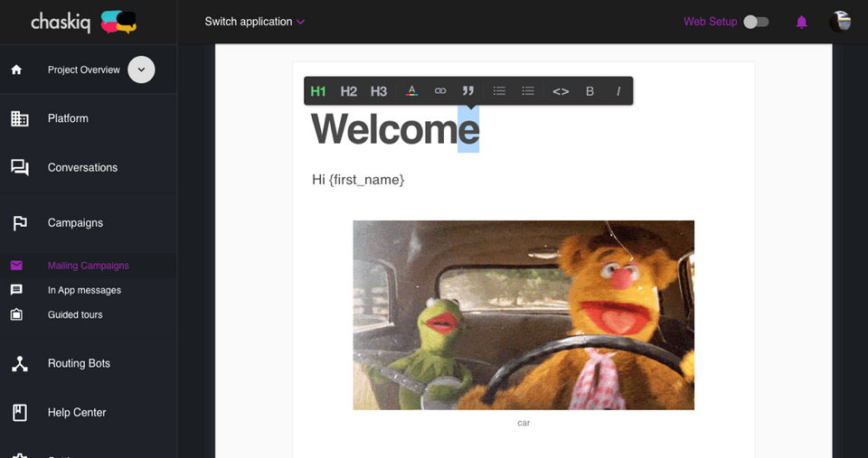Click the chaskiq logo
868x458 pixels.
point(83,22)
